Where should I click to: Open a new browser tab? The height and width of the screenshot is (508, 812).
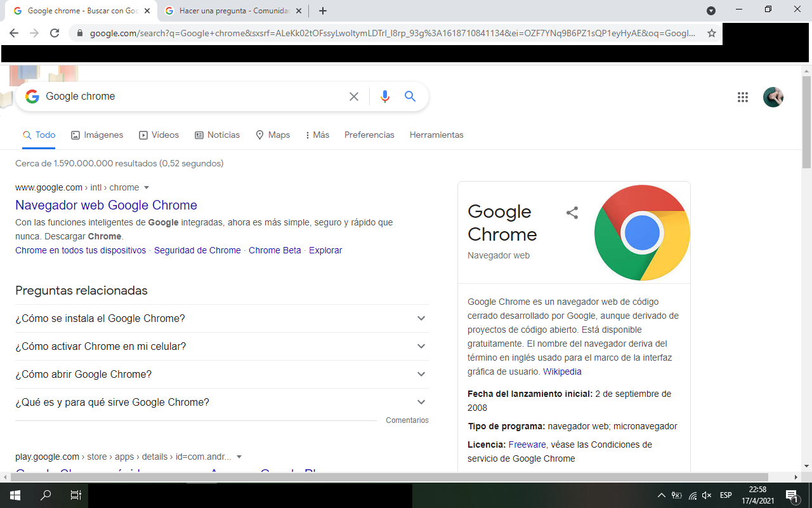pyautogui.click(x=323, y=11)
